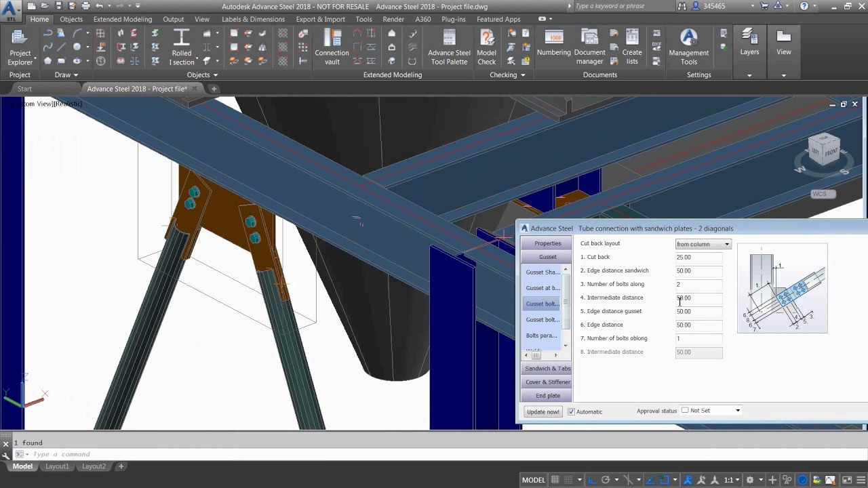This screenshot has width=868, height=488.
Task: Click the Cut back value field
Action: point(698,258)
